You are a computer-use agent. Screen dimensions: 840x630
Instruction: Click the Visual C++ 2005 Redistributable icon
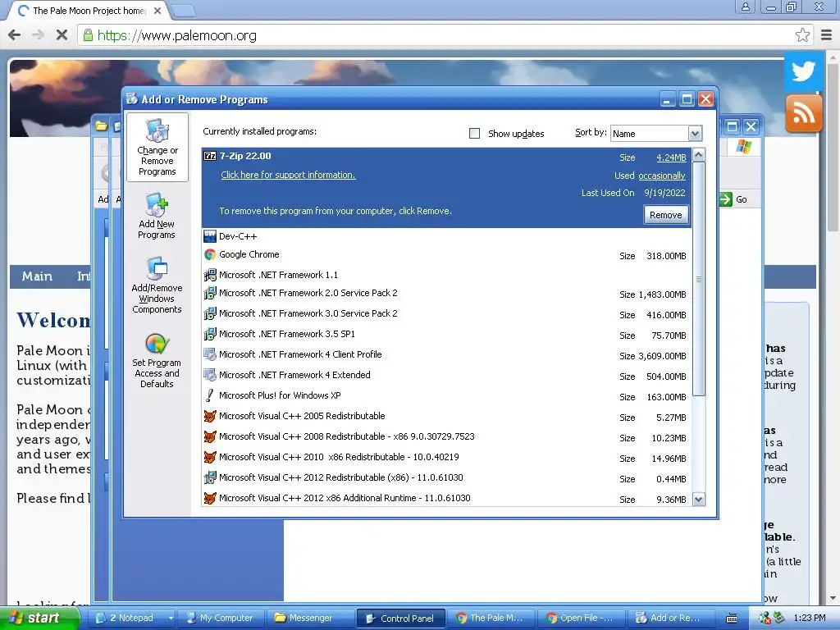click(210, 416)
